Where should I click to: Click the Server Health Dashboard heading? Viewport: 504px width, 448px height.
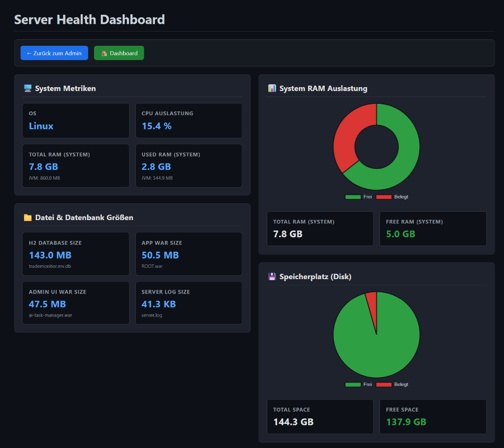click(x=90, y=20)
